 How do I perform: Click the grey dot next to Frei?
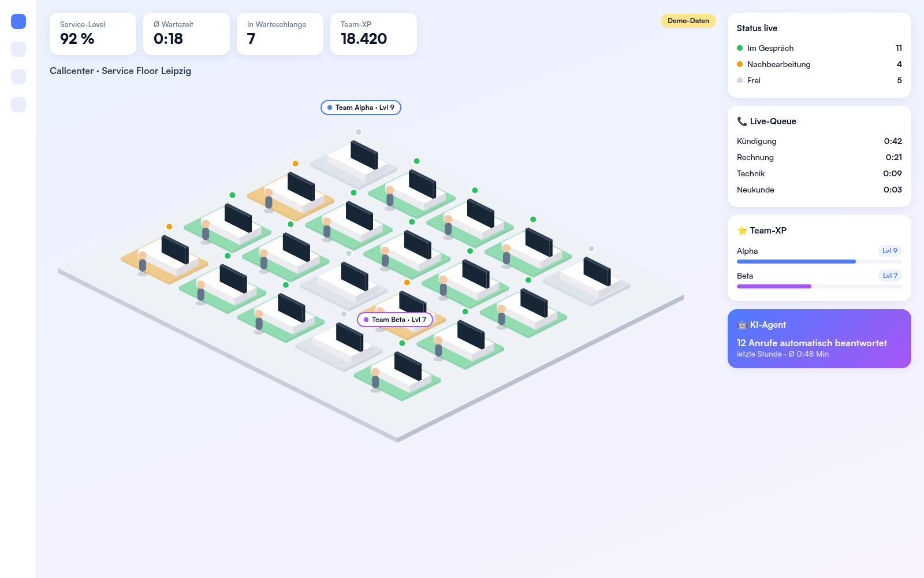740,80
